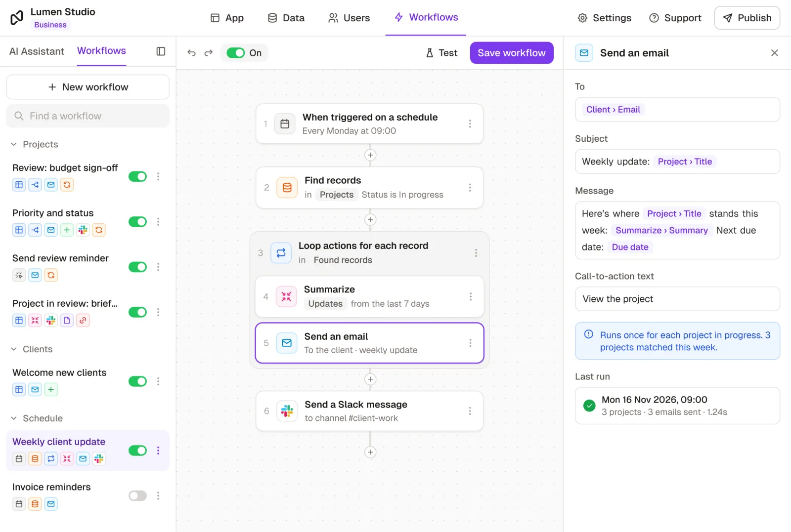Select the Workflows top navigation tab

tap(426, 17)
